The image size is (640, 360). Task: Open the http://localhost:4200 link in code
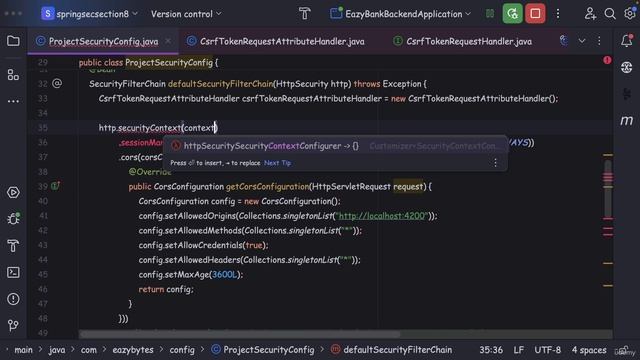point(383,216)
